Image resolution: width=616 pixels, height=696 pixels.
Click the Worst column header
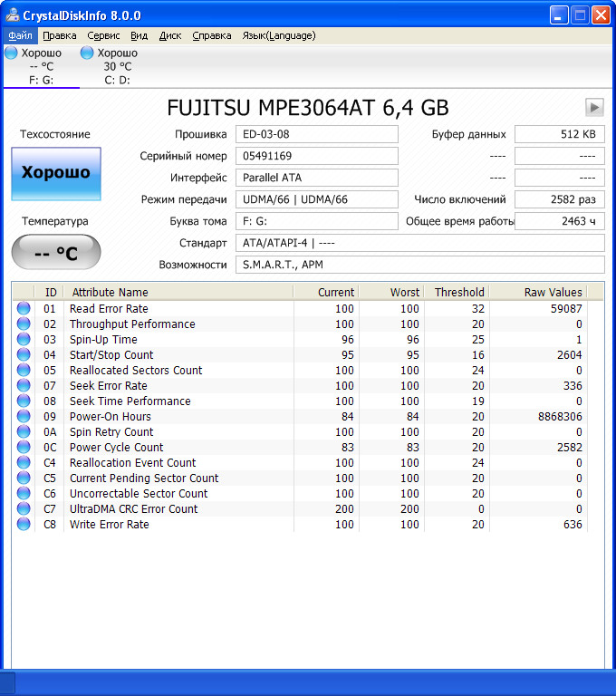(391, 292)
